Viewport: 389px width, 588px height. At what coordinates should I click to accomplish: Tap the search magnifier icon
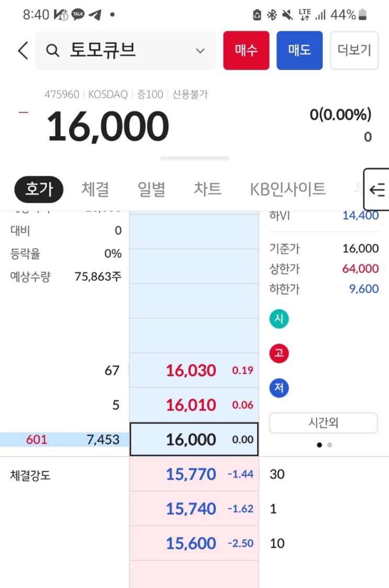pyautogui.click(x=52, y=51)
